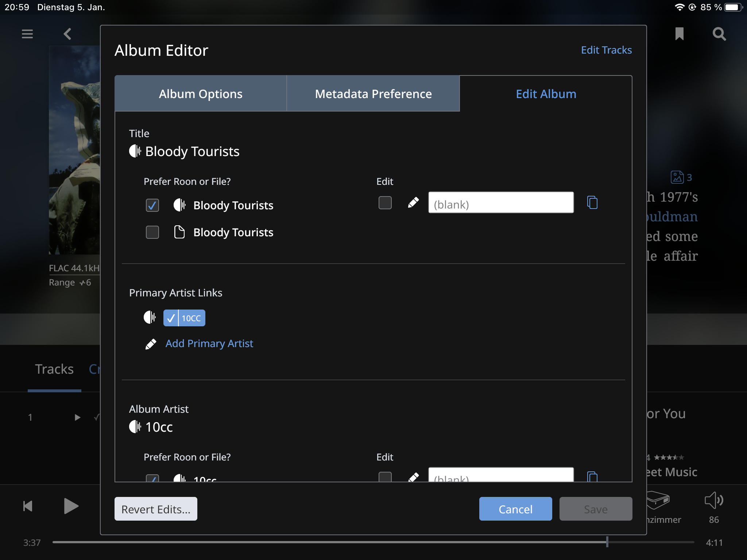Viewport: 747px width, 560px height.
Task: Click the volume level value 86
Action: (x=714, y=520)
